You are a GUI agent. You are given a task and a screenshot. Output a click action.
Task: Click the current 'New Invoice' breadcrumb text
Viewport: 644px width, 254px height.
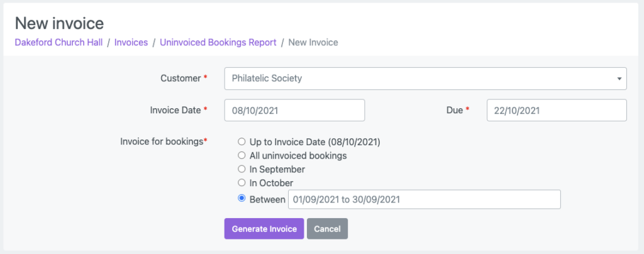(x=313, y=42)
